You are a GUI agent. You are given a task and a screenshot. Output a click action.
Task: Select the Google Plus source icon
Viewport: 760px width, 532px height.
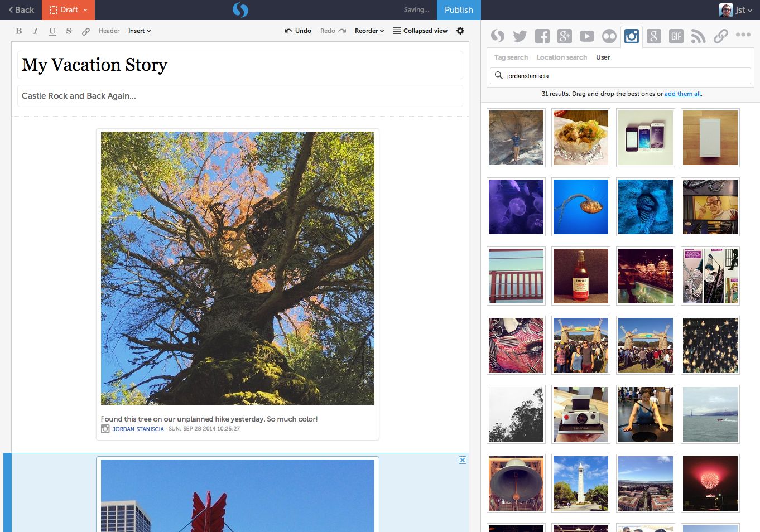[565, 36]
